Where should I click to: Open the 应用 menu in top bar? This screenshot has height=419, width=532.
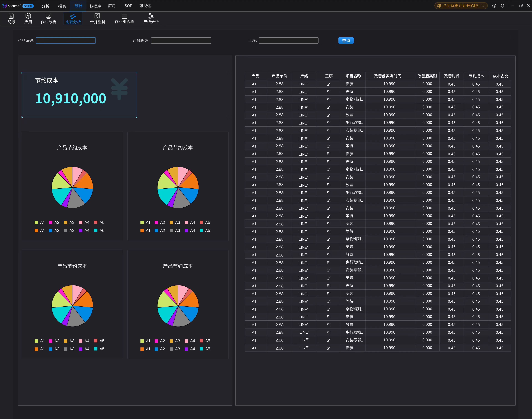[x=112, y=6]
